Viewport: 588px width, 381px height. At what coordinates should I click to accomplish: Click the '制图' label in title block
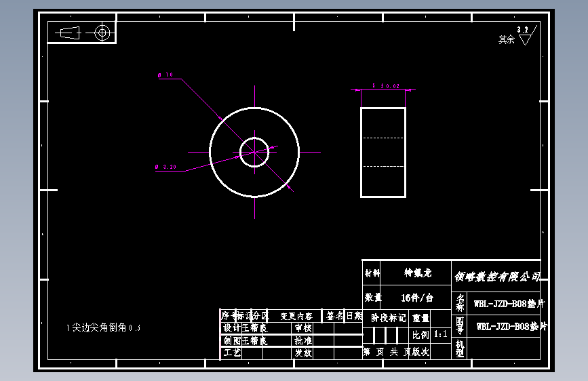click(x=232, y=340)
